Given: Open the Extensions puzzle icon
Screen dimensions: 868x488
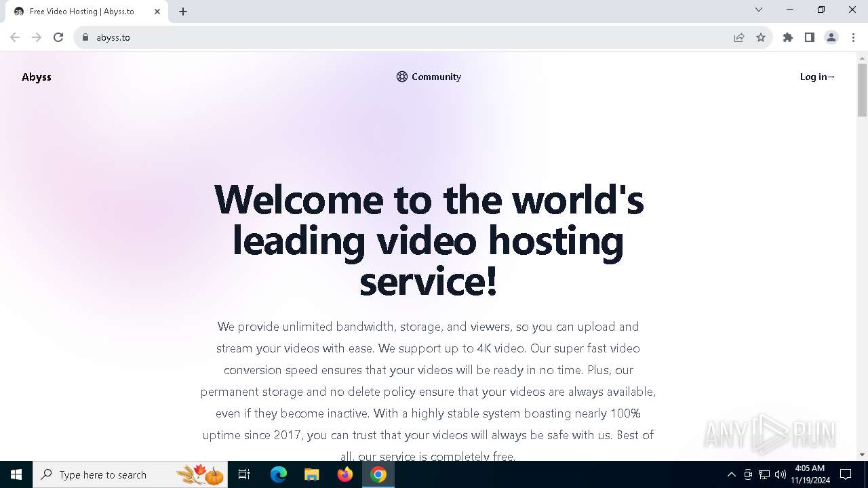Looking at the screenshot, I should (788, 37).
